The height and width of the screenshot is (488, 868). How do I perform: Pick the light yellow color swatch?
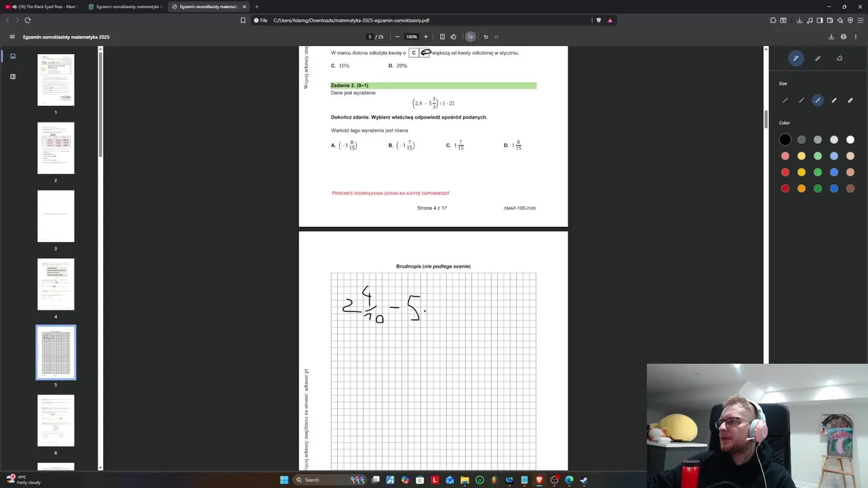click(x=802, y=156)
